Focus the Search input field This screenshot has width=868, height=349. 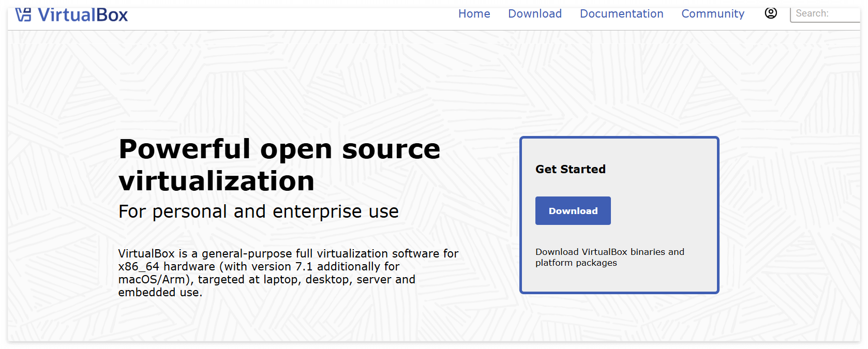[x=826, y=14]
